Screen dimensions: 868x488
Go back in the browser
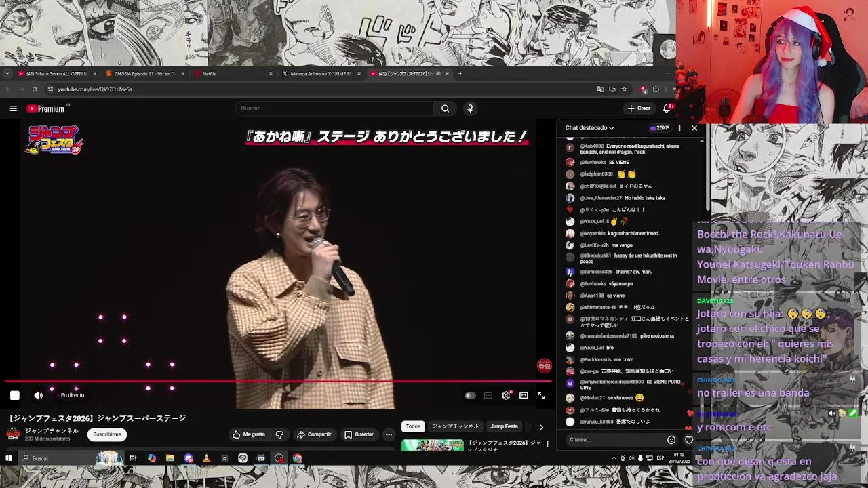pos(7,89)
